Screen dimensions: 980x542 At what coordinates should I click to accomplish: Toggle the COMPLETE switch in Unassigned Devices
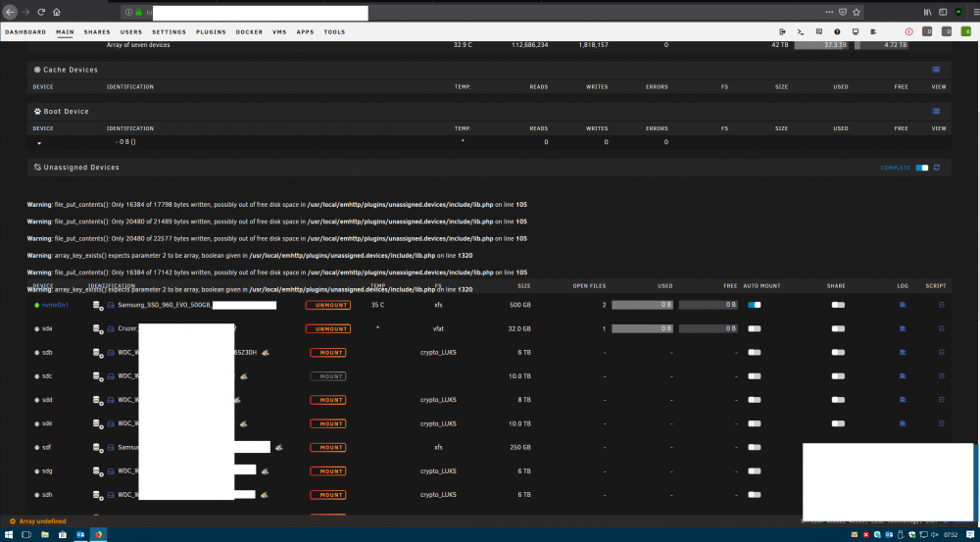point(922,168)
